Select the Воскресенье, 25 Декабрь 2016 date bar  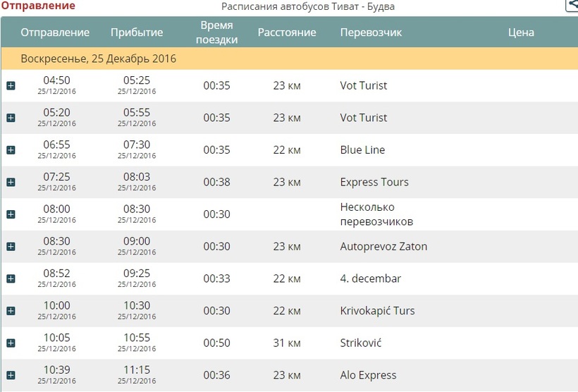[99, 59]
